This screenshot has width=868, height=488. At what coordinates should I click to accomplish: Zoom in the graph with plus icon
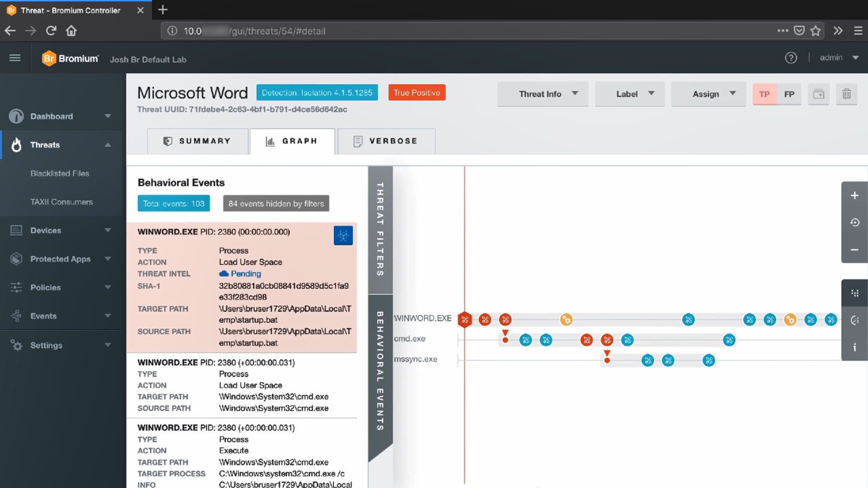click(854, 196)
